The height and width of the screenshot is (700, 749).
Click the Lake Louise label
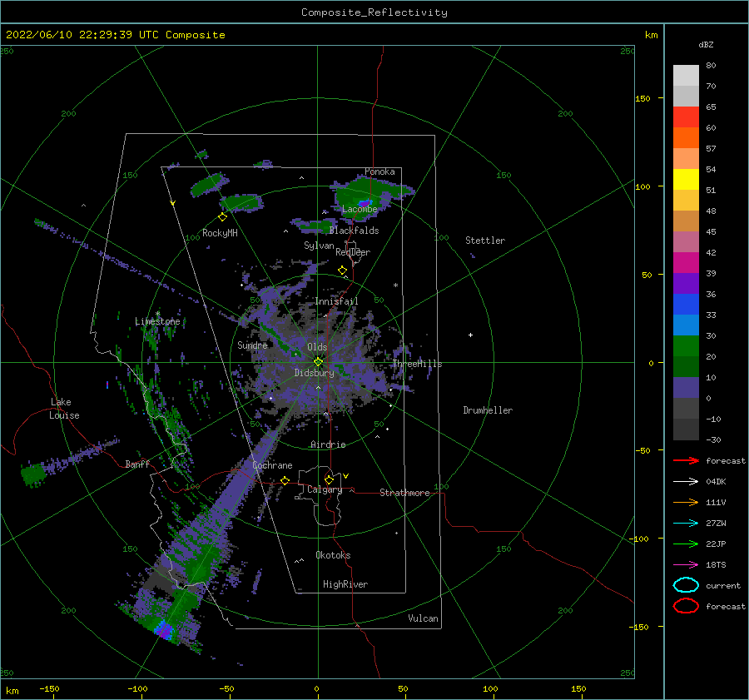click(x=64, y=409)
